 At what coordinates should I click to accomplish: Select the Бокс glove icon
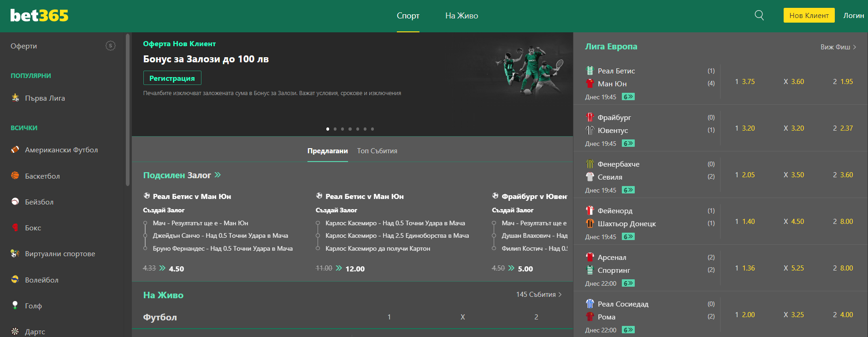pos(15,228)
